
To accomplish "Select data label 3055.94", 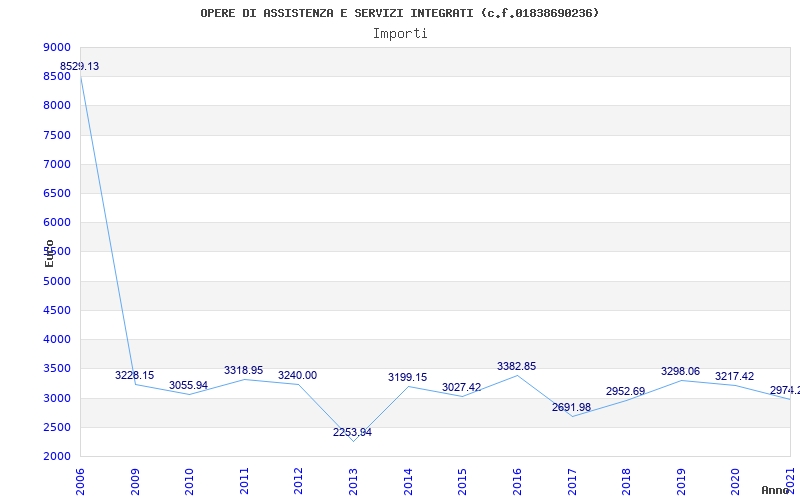I will 188,385.
